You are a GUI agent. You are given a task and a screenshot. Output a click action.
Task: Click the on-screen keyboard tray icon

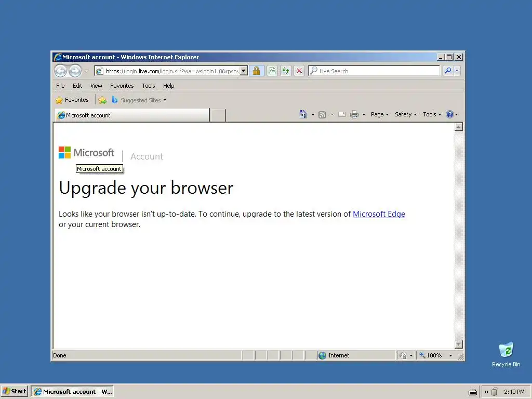[473, 392]
